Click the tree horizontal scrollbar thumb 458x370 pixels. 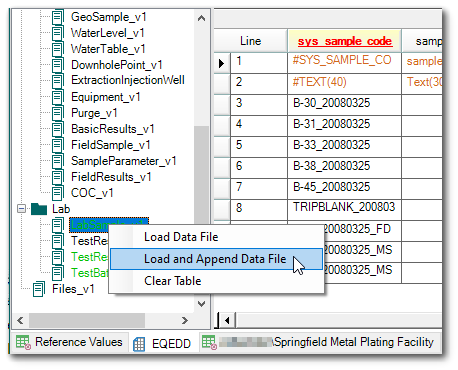[x=87, y=321]
